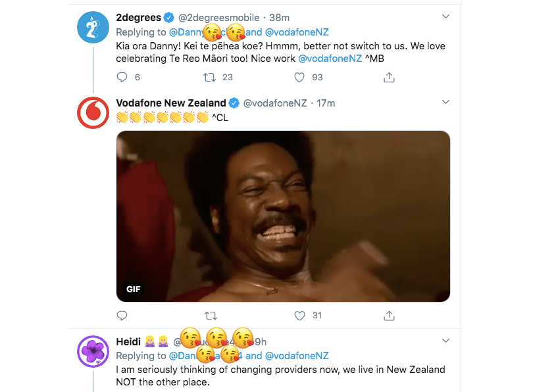Open the 2degrees display name
This screenshot has width=533, height=392.
coord(138,17)
